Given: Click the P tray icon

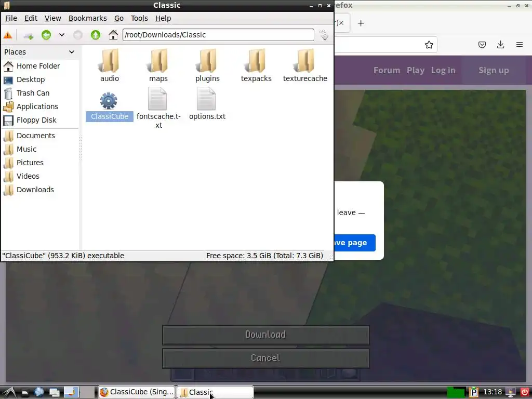Looking at the screenshot, I should [474, 393].
